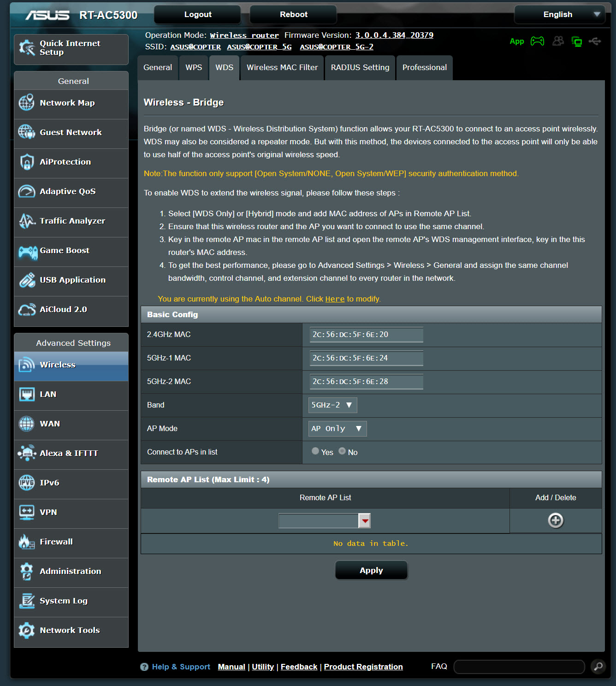616x686 pixels.
Task: Click the Firewall flame icon
Action: pyautogui.click(x=27, y=542)
